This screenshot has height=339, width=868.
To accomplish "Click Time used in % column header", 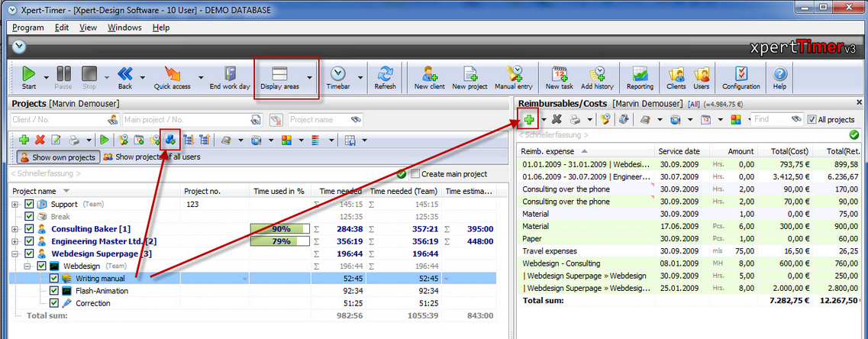I will click(x=280, y=191).
